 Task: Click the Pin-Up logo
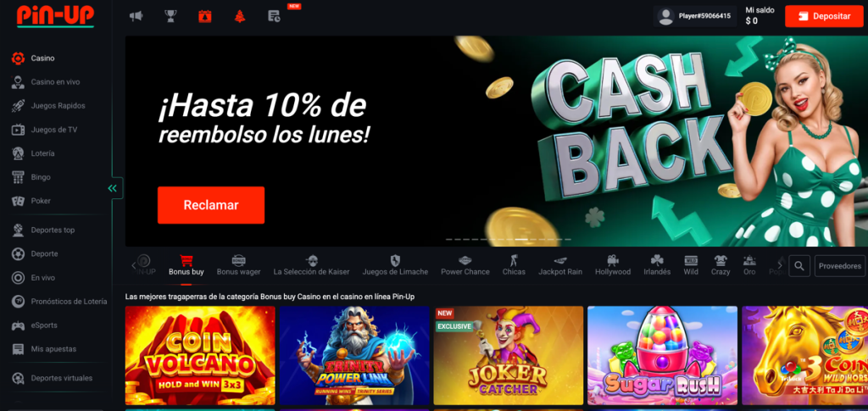55,16
